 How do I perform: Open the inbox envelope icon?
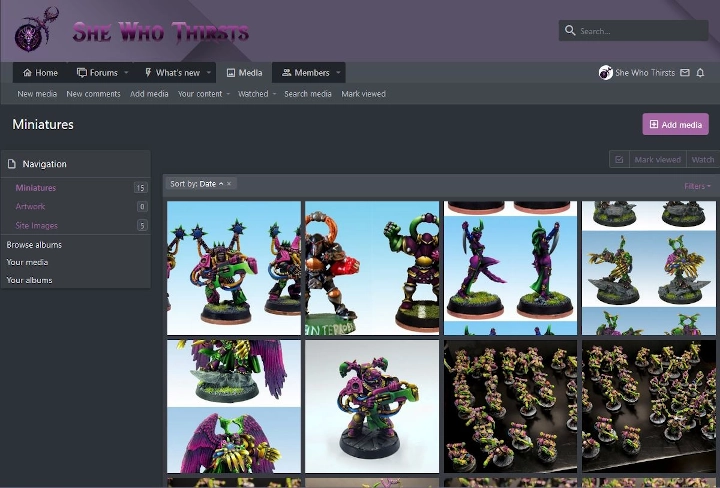685,73
